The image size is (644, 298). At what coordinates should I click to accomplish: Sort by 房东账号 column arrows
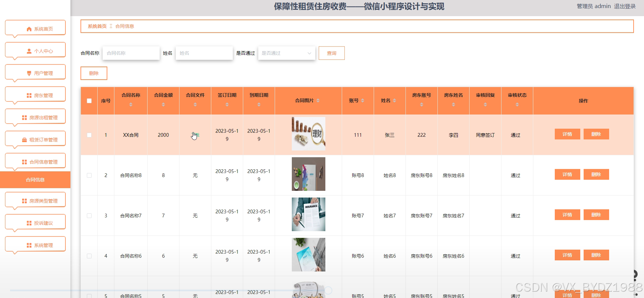[422, 105]
